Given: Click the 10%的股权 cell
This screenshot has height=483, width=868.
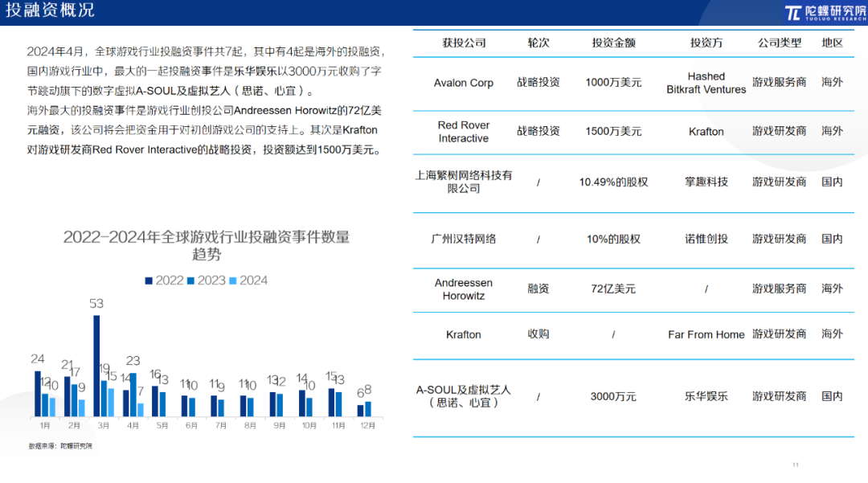Looking at the screenshot, I should [613, 239].
